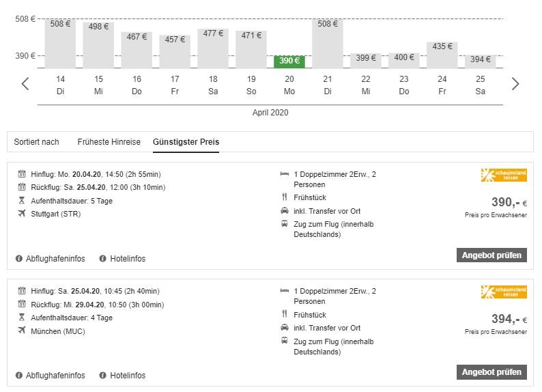The height and width of the screenshot is (392, 542).
Task: Select the 508 € bar for Tuesday 21
Action: click(x=328, y=44)
